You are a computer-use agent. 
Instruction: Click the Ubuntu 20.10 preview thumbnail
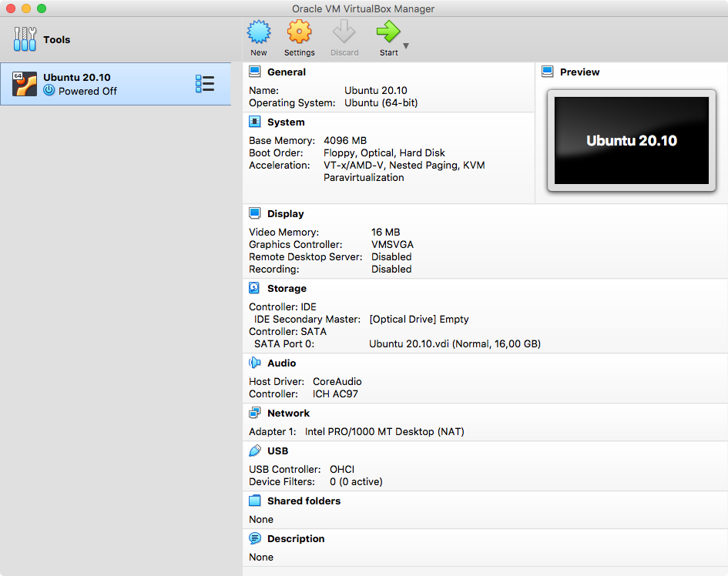(631, 140)
